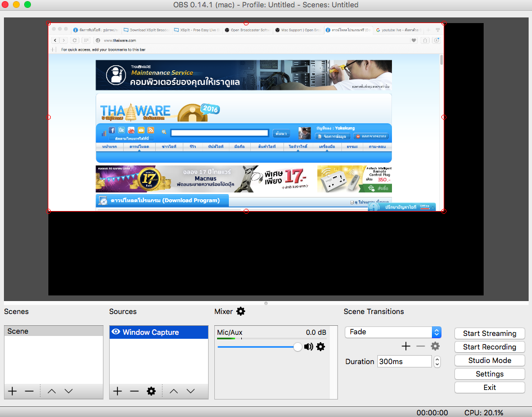Image resolution: width=532 pixels, height=417 pixels.
Task: Add a scene transition with plus icon
Action: point(405,346)
